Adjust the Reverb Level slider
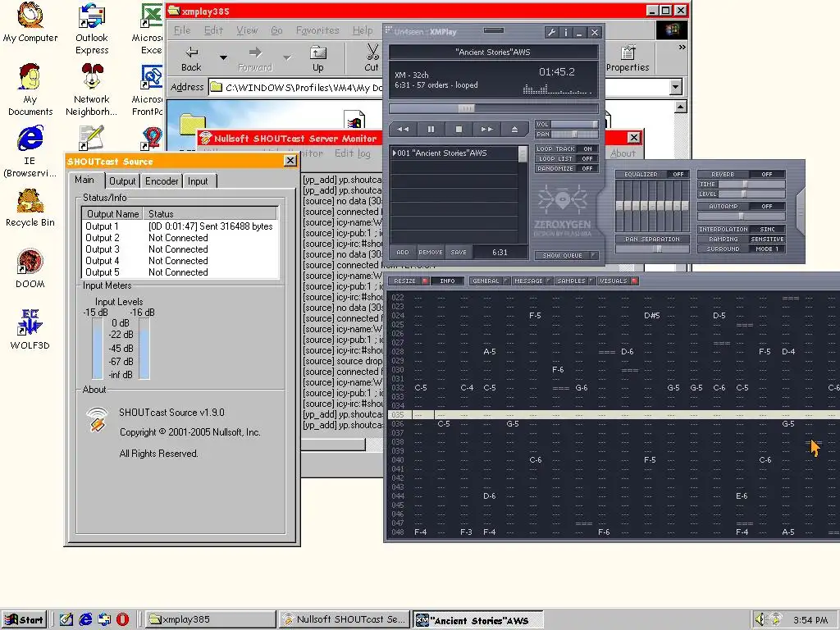Viewport: 840px width, 630px height. (751, 194)
